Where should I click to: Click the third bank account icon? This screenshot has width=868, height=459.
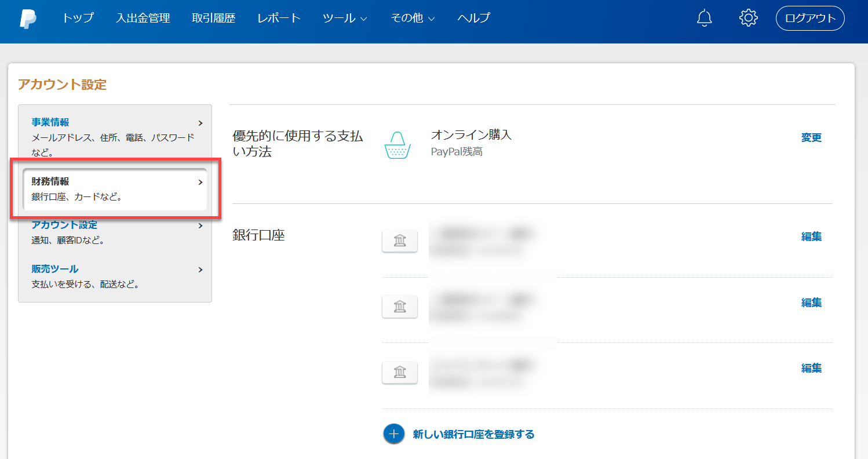pos(400,372)
